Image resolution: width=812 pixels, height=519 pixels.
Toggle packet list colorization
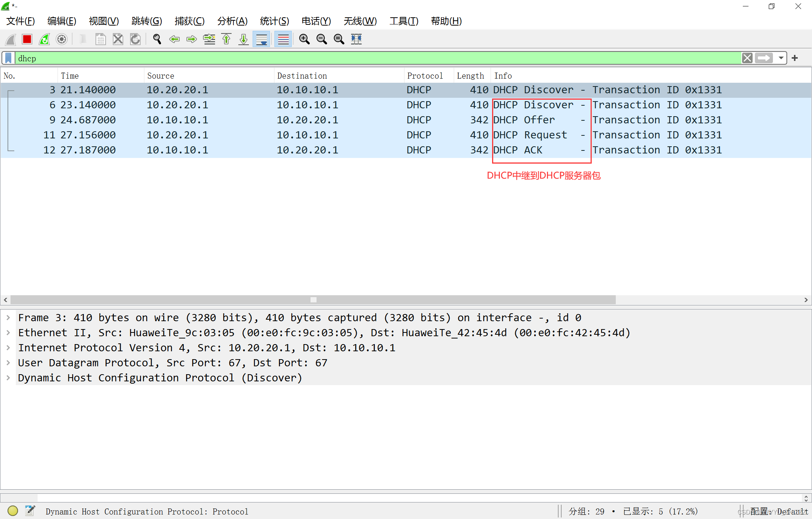pos(283,39)
